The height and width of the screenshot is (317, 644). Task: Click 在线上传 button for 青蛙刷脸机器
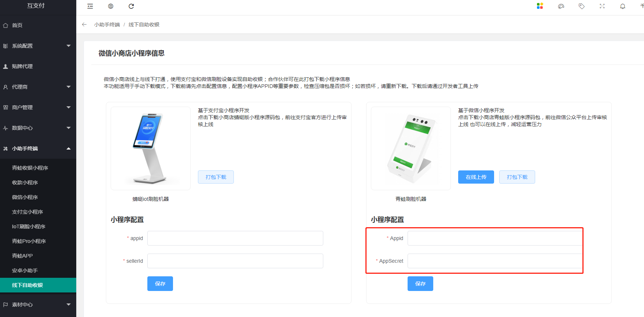(x=476, y=177)
